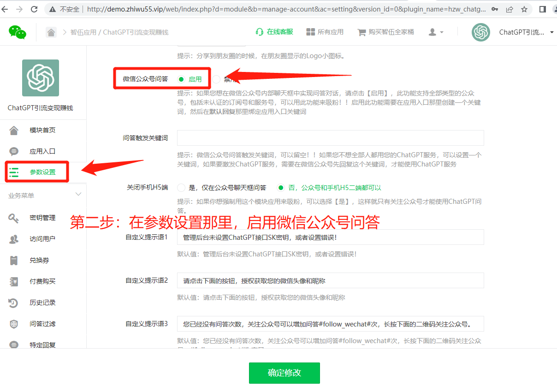557x392 pixels.
Task: Open 付费购买 in the sidebar
Action: pyautogui.click(x=43, y=281)
